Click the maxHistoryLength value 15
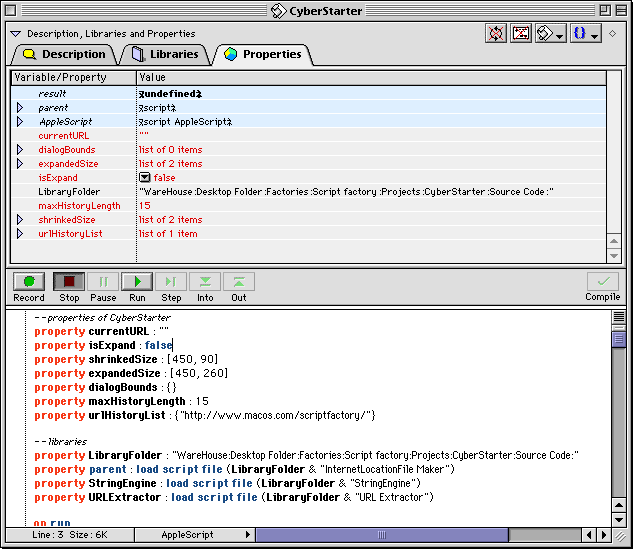Image resolution: width=633 pixels, height=549 pixels. pos(145,205)
